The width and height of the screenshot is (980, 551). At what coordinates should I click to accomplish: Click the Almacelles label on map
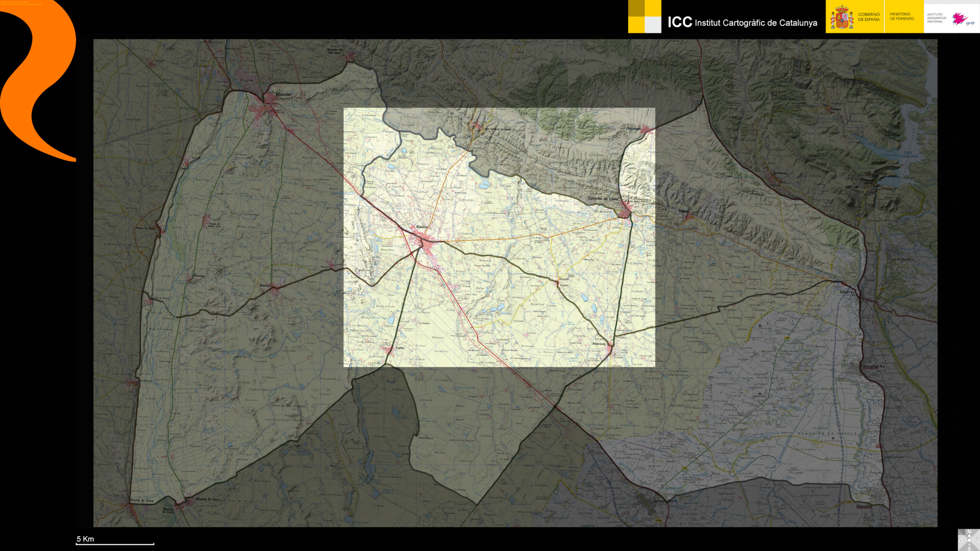click(x=664, y=500)
